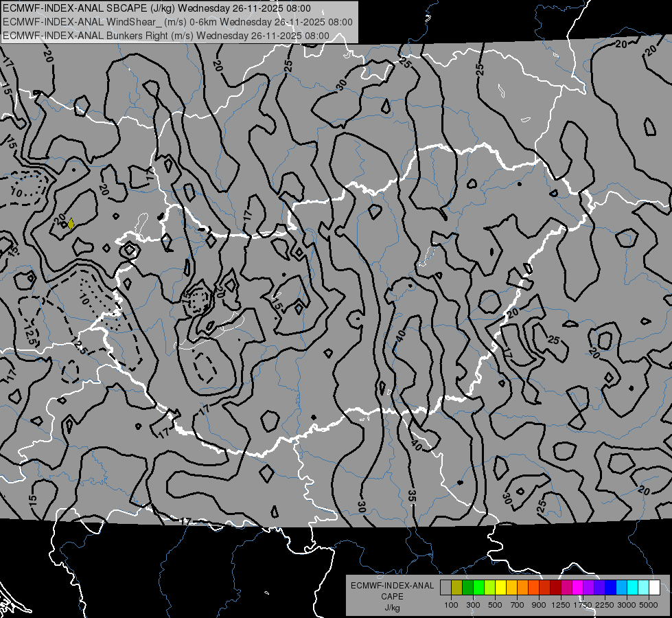The image size is (672, 618).
Task: Click the yellow-green legend swatch
Action: (x=489, y=588)
